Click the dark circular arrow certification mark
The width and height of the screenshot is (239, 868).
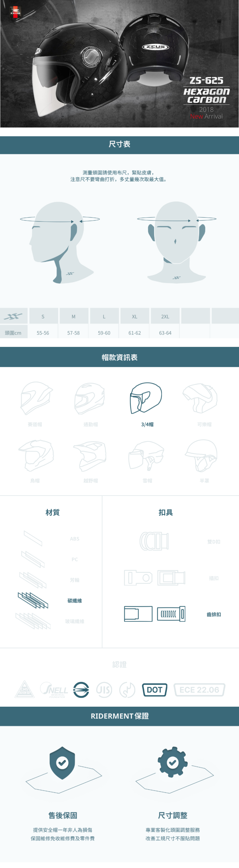tap(81, 690)
